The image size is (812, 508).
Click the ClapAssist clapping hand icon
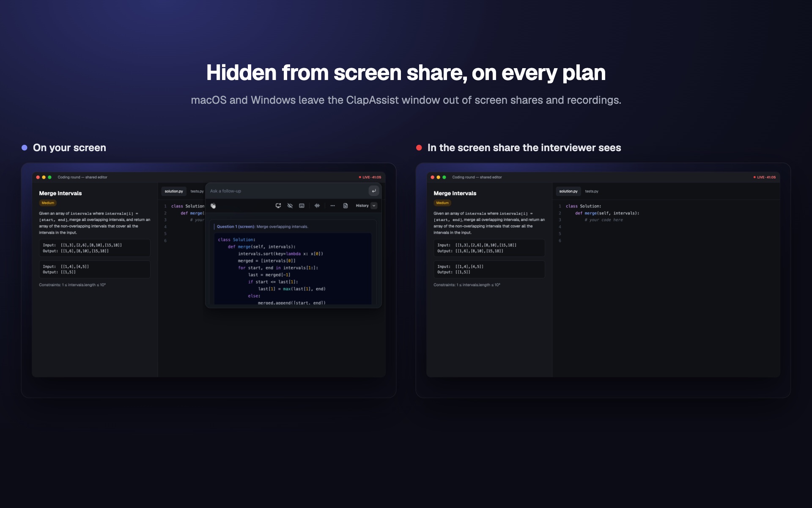pyautogui.click(x=213, y=206)
